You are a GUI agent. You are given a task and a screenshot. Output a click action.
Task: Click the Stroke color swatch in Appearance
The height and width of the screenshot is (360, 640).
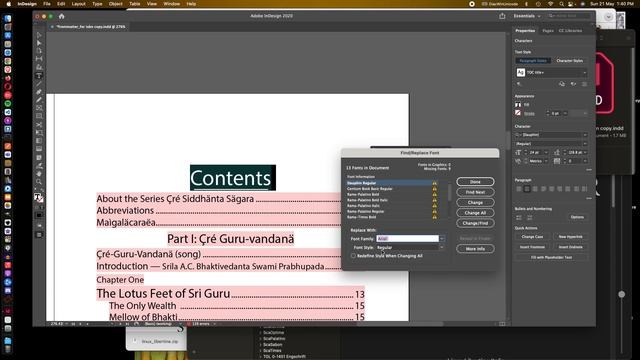click(x=518, y=113)
